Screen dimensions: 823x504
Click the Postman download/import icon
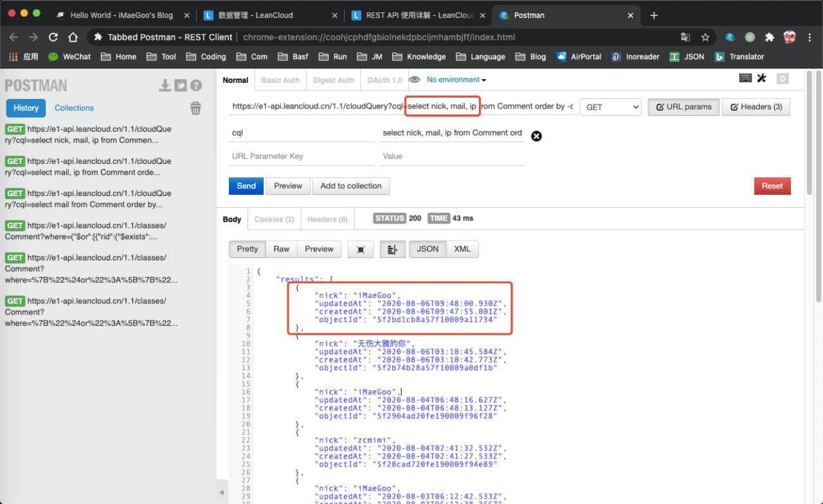[x=165, y=85]
